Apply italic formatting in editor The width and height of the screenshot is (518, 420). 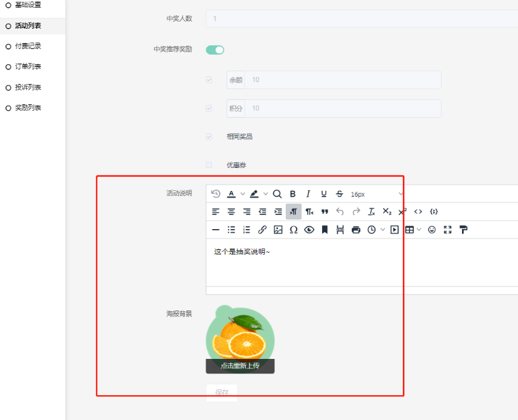point(308,194)
